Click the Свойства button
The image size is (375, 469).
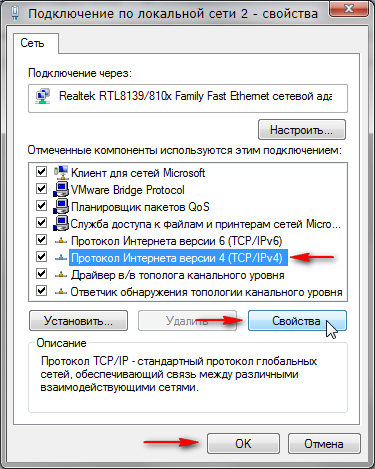point(297,321)
